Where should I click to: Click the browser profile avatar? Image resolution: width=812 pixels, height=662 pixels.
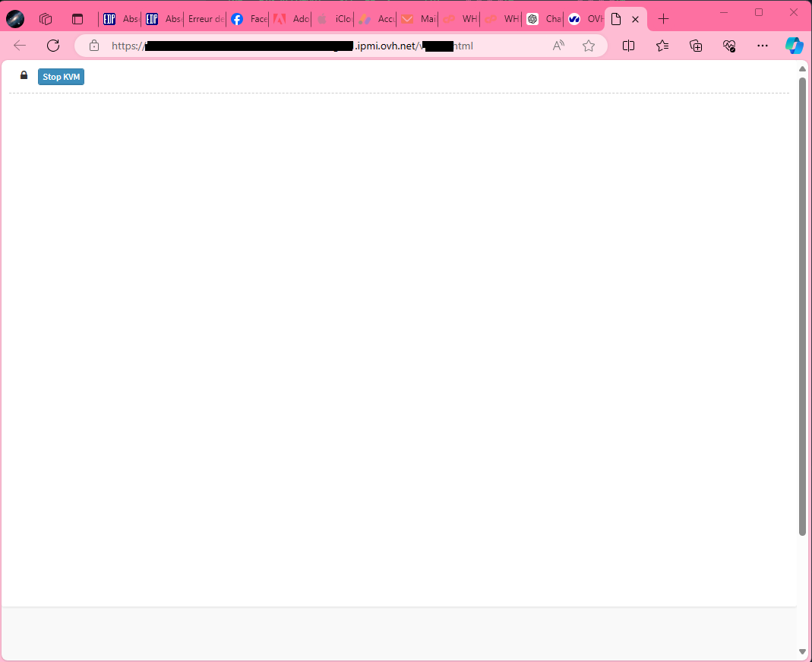(15, 19)
